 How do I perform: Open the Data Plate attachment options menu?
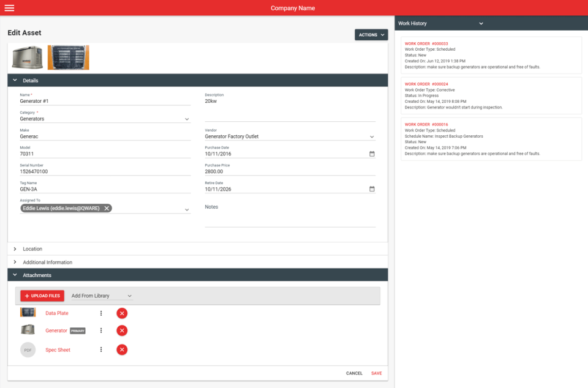(x=101, y=313)
